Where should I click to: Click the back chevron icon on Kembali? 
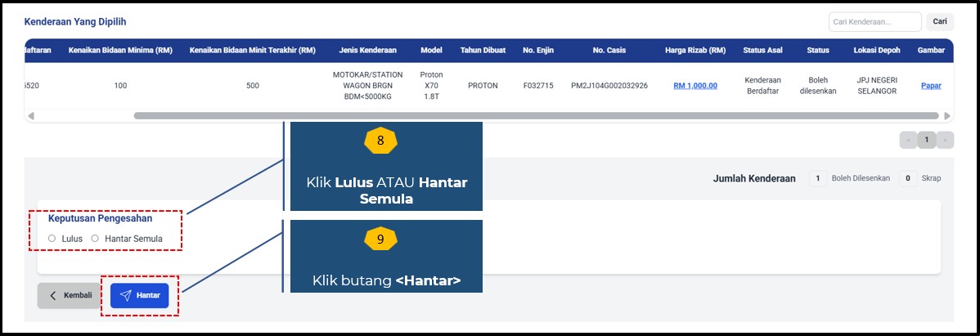point(53,295)
